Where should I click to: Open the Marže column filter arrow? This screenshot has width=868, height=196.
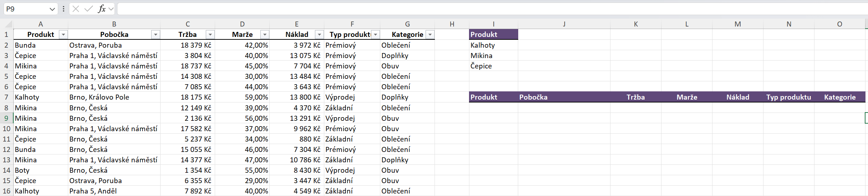point(265,35)
